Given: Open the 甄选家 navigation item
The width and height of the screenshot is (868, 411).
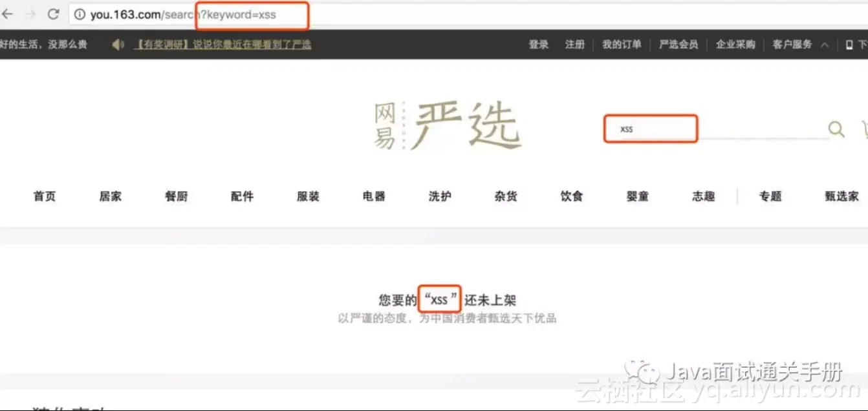Looking at the screenshot, I should tap(841, 196).
